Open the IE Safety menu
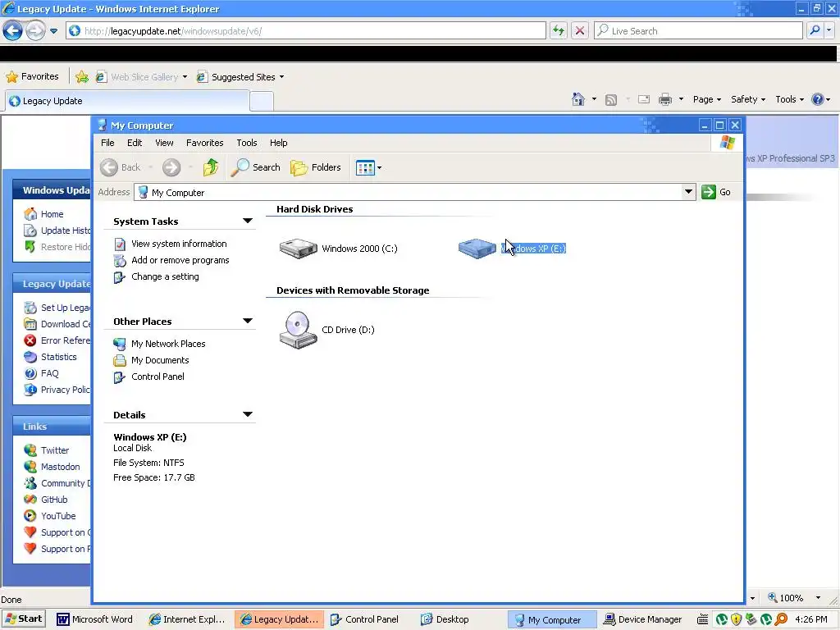This screenshot has width=840, height=630. coord(748,99)
